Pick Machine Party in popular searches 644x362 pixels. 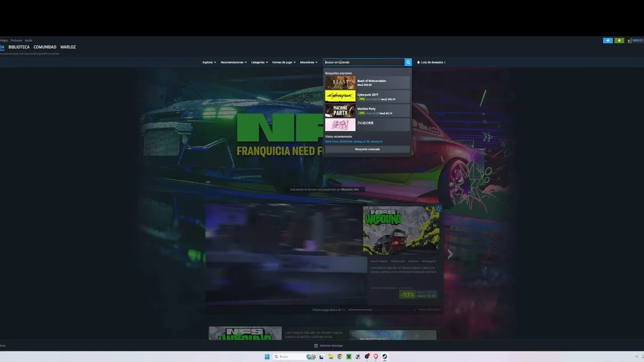pyautogui.click(x=367, y=111)
